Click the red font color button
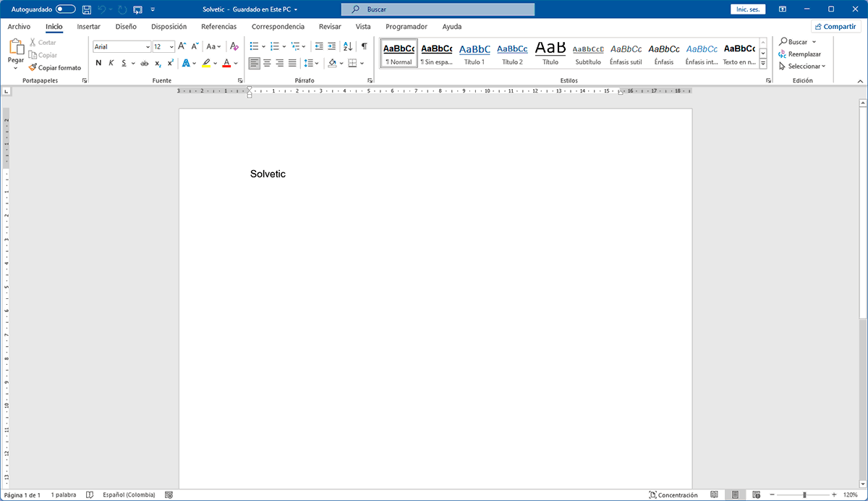Image resolution: width=868 pixels, height=501 pixels. click(x=226, y=63)
